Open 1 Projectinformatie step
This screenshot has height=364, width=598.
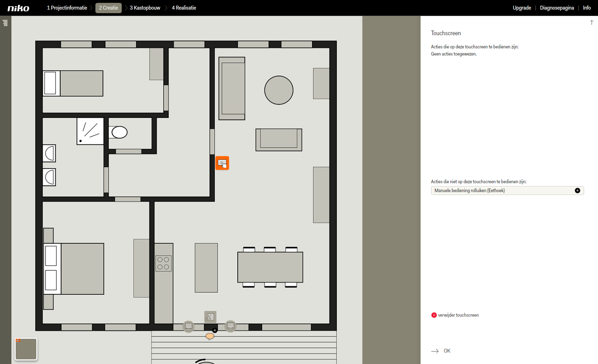coord(67,8)
